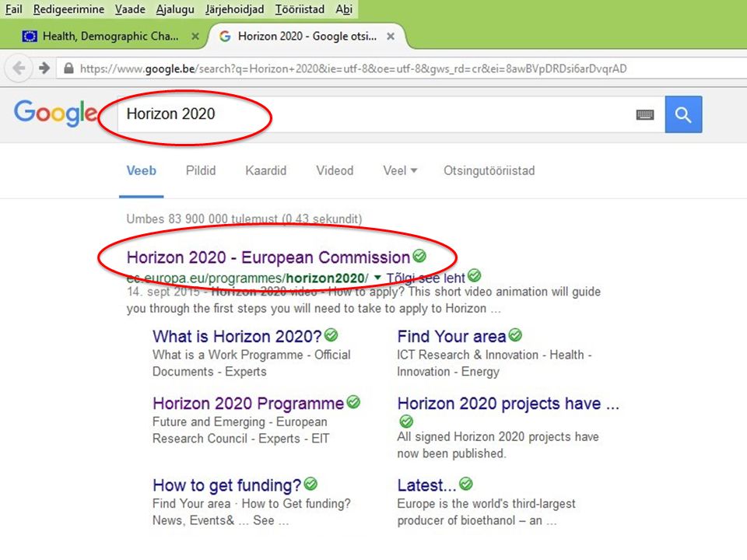The width and height of the screenshot is (747, 560).
Task: Click green checkmark under Horizon 2020 projects have
Action: tap(406, 422)
